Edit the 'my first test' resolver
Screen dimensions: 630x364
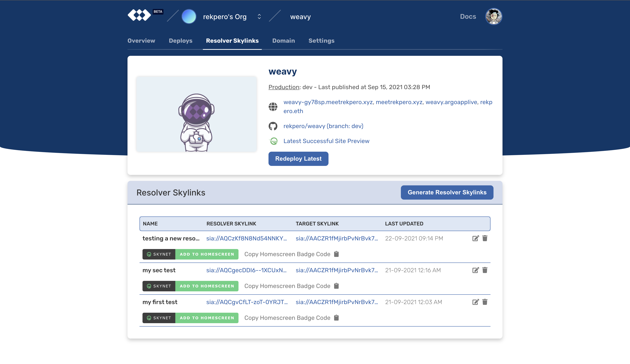click(475, 302)
